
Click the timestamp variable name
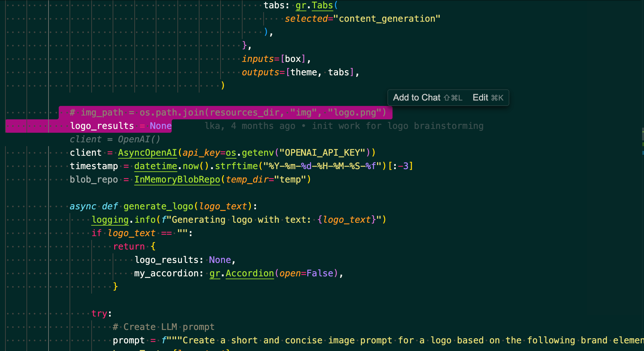[x=94, y=166]
